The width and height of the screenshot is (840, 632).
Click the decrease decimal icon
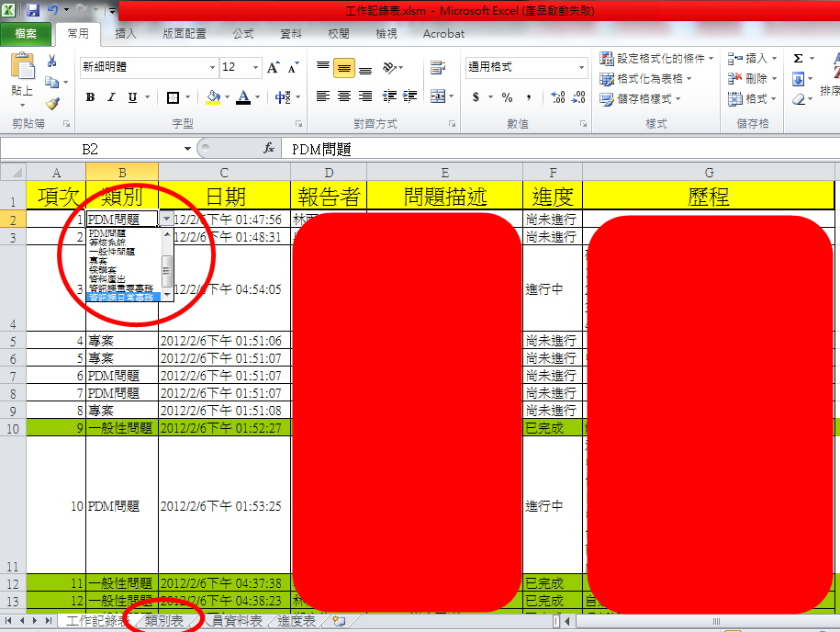coord(578,97)
